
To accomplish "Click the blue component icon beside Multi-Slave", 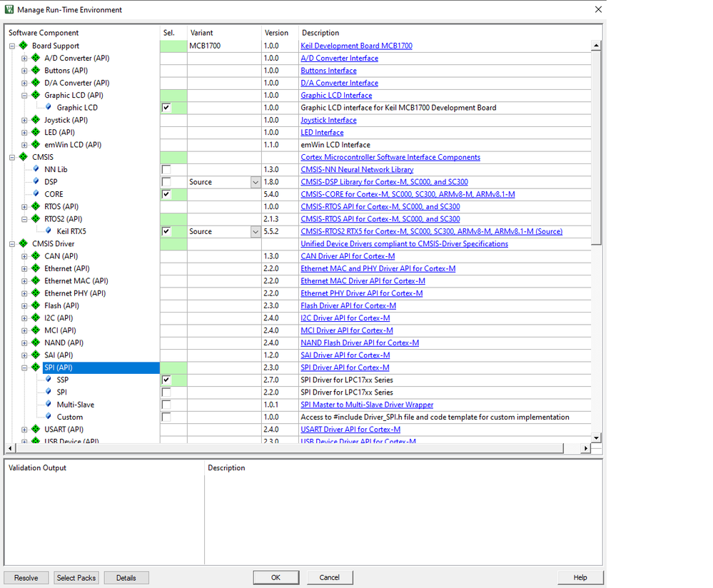I will click(49, 404).
